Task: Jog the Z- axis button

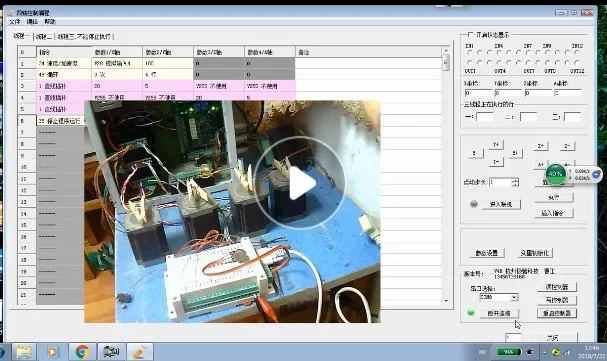Action: pyautogui.click(x=567, y=146)
